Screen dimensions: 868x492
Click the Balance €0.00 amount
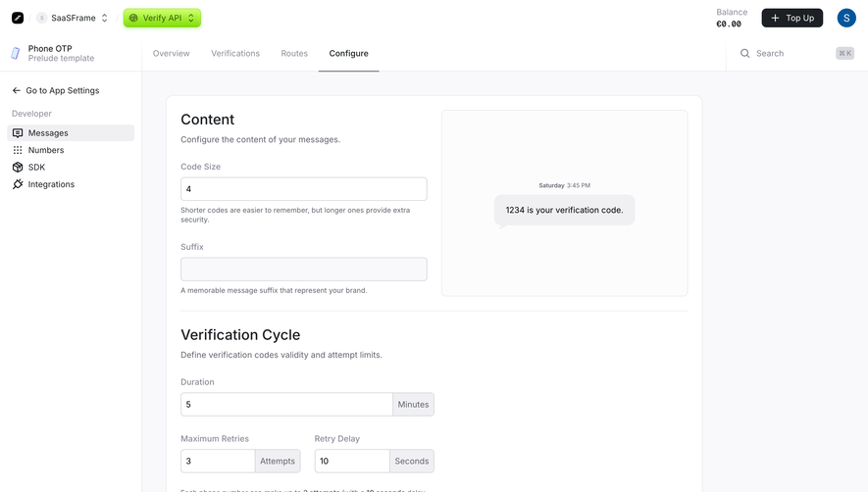(729, 24)
